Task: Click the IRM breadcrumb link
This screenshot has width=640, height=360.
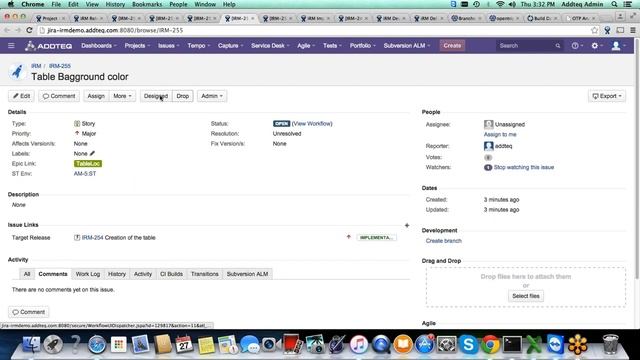Action: (x=36, y=66)
